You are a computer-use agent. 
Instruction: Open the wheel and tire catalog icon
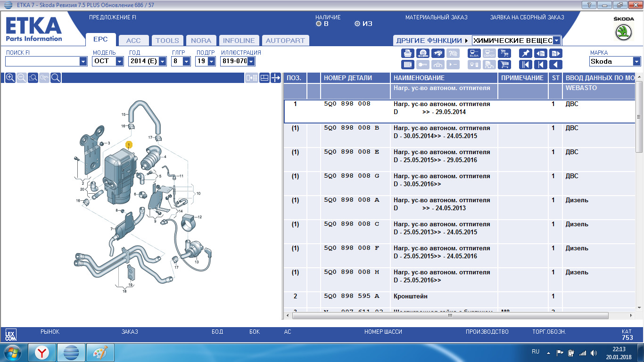[x=423, y=53]
